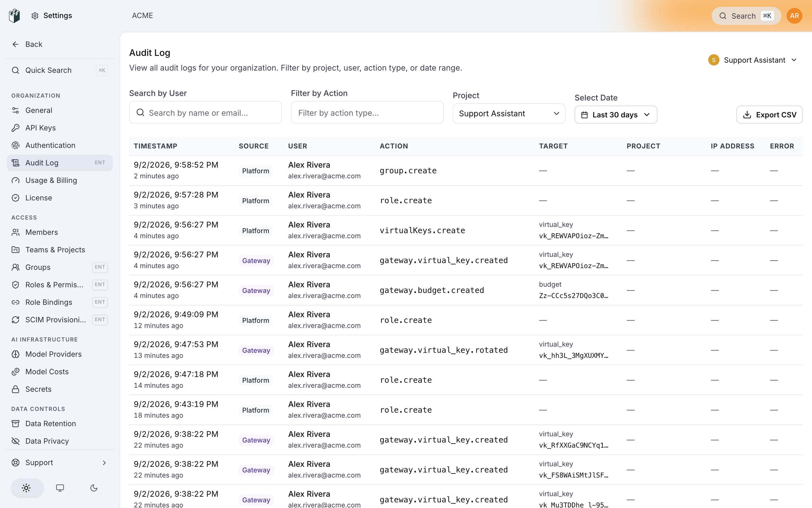Open Model Costs coins icon

16,372
